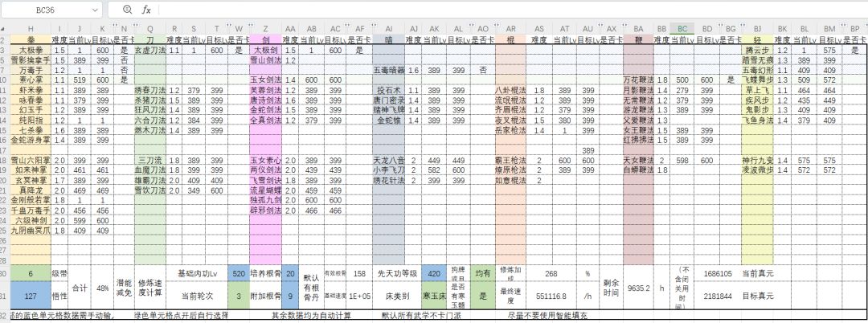Click the blue 420 先天功等级 value cell

click(x=434, y=273)
